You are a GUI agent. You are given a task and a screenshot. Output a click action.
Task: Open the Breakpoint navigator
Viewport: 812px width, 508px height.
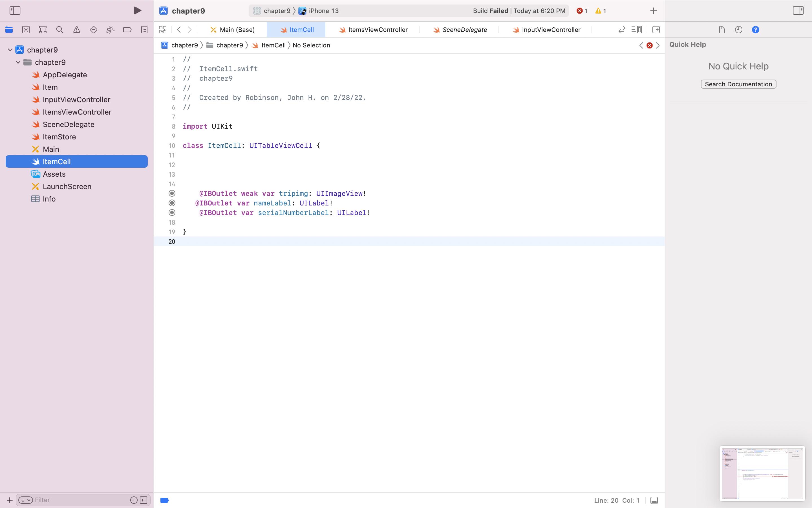point(127,30)
